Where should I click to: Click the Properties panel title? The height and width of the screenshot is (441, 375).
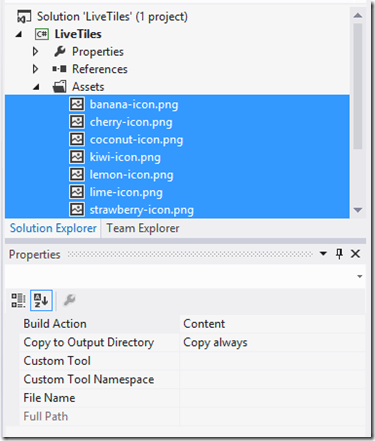[35, 254]
